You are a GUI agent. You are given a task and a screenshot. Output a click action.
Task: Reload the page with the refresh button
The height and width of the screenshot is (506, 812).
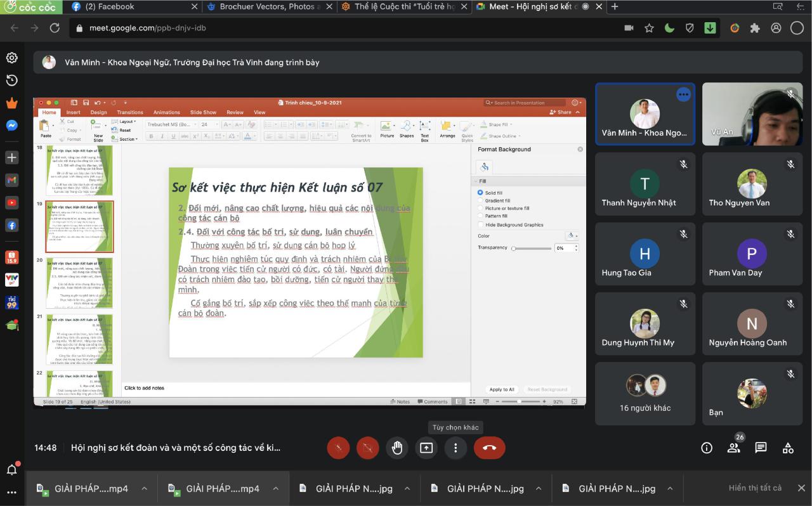pos(55,28)
